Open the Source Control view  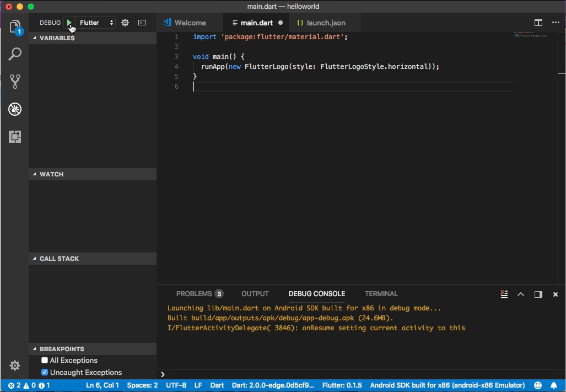coord(15,82)
